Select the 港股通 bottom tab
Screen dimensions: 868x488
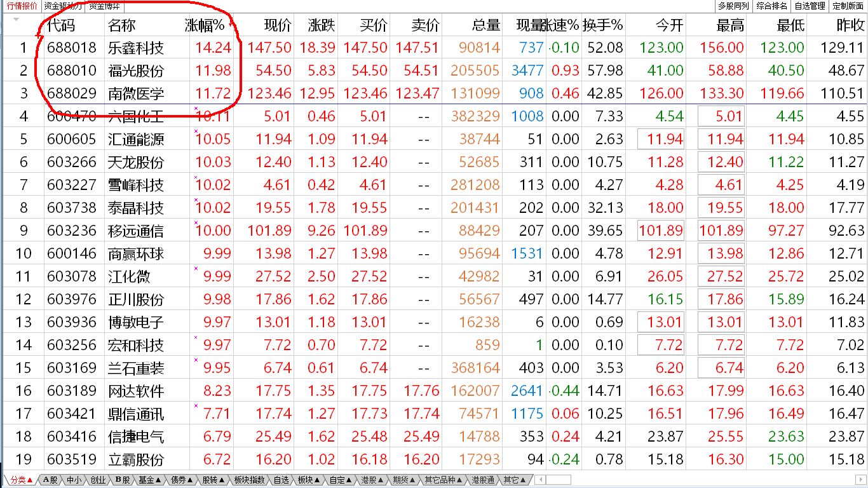point(483,480)
